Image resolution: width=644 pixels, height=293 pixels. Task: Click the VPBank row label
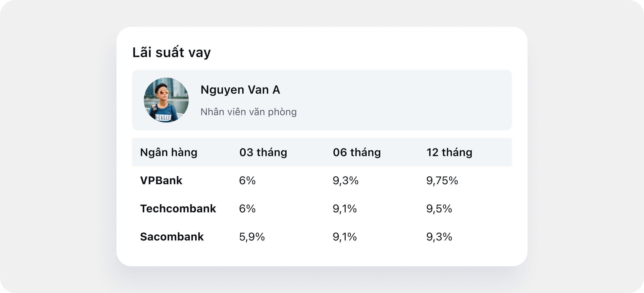click(161, 180)
